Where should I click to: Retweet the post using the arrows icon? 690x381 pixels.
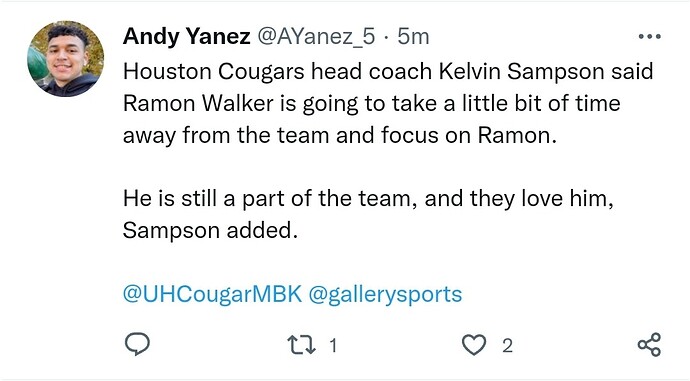(301, 345)
